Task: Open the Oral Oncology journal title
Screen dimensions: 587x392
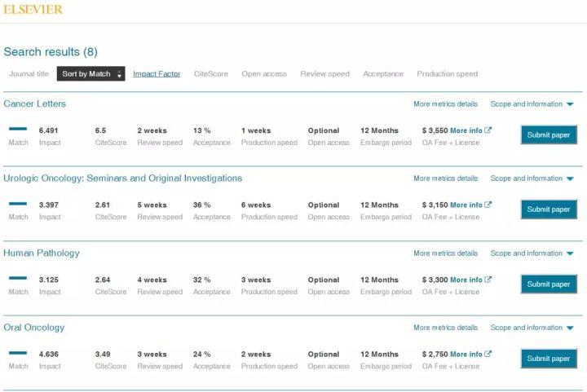Action: 34,328
